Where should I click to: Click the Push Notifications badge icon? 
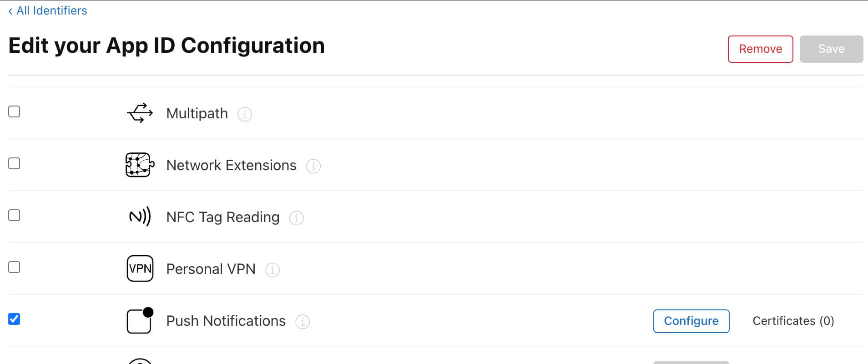(x=140, y=320)
